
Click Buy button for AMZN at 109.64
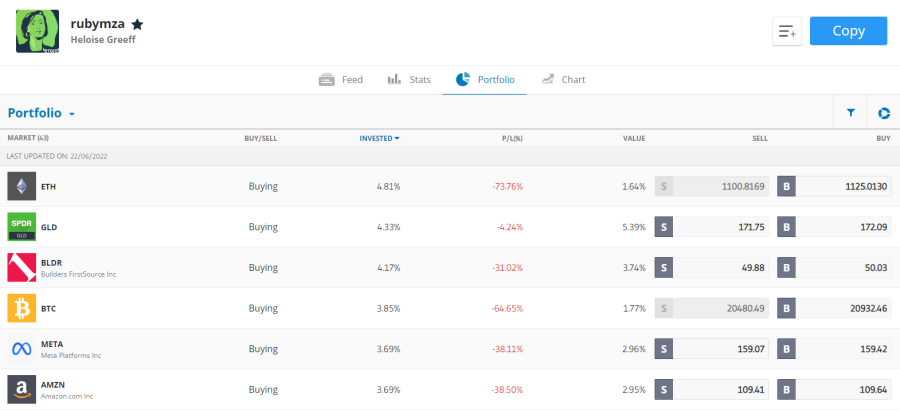[x=833, y=390]
